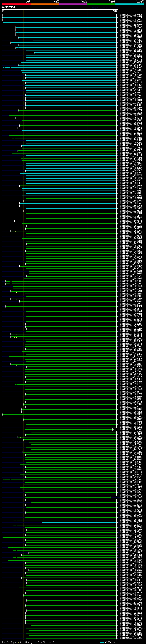Select the UniRef100_P29758 hit label
This screenshot has width=146, height=644.
(131, 492)
